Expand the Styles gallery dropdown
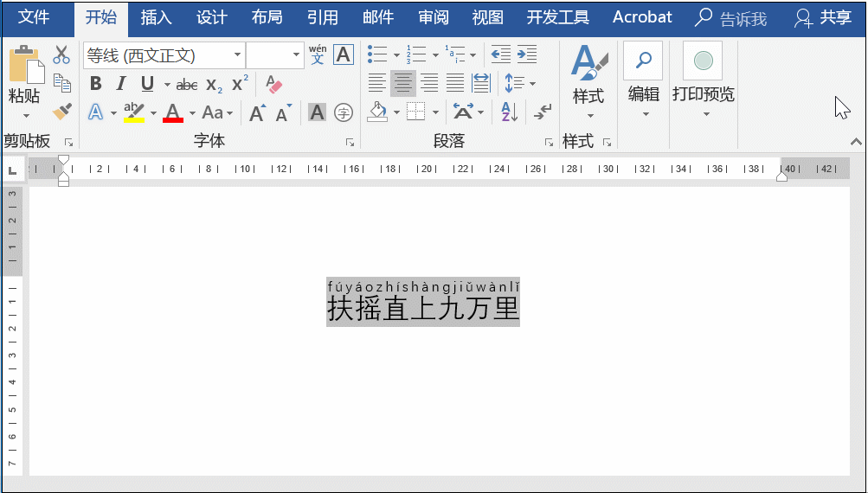The width and height of the screenshot is (868, 493). [590, 116]
